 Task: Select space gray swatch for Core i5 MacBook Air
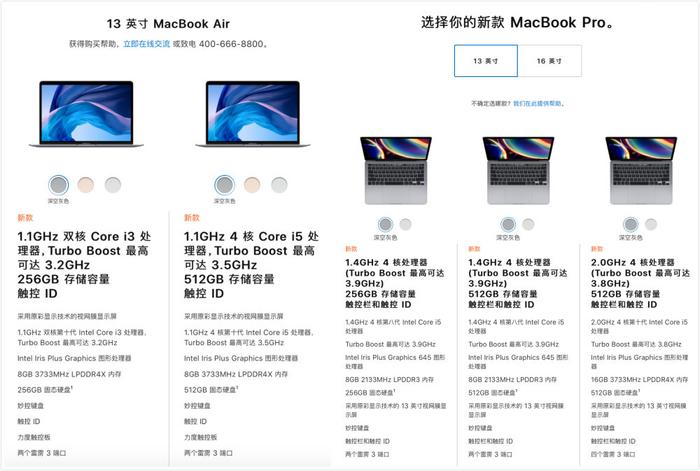225,184
